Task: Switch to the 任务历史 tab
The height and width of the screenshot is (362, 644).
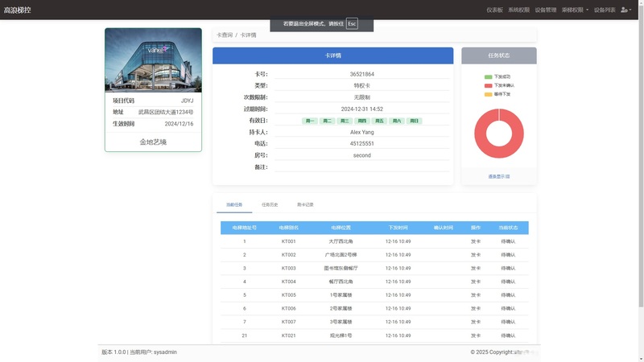Action: 270,204
